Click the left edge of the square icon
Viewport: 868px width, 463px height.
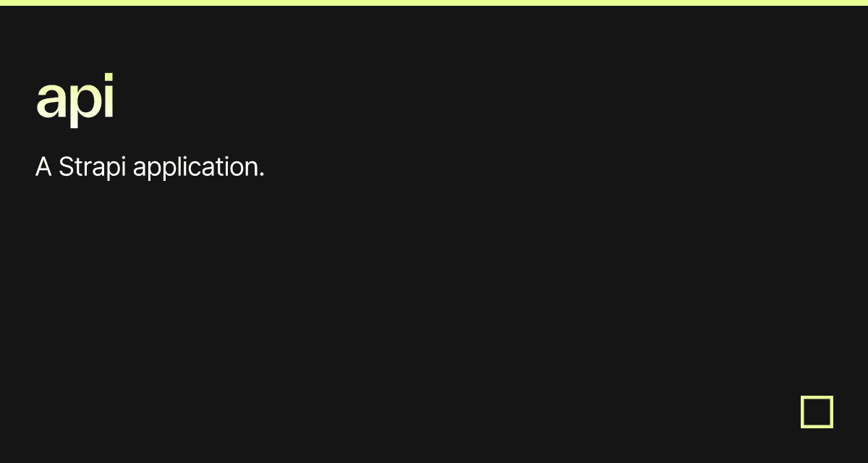(x=802, y=412)
